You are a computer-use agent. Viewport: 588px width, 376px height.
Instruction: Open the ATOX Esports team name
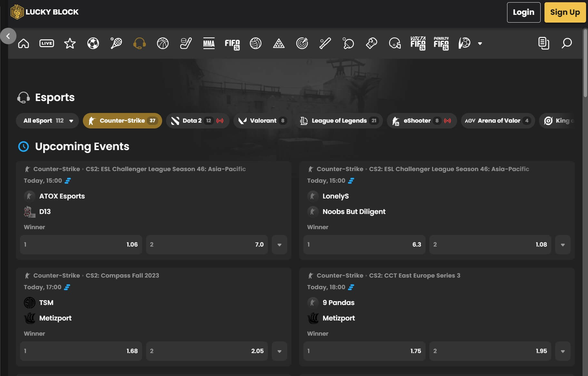pyautogui.click(x=62, y=196)
